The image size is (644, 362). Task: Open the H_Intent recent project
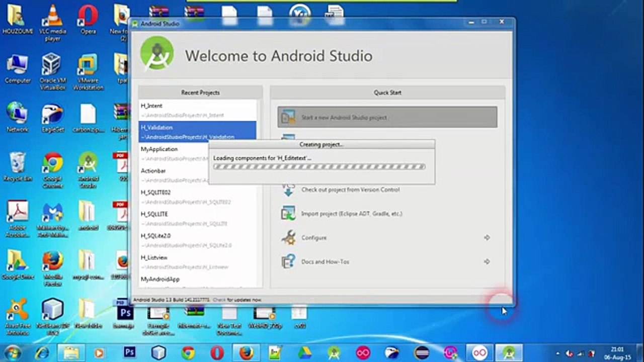point(197,110)
